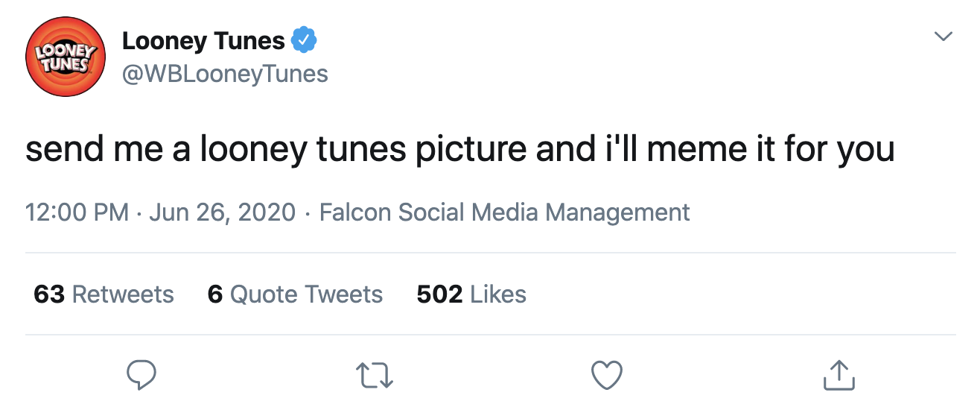Image resolution: width=980 pixels, height=413 pixels.
Task: View the 63 Retweets list
Action: (104, 294)
